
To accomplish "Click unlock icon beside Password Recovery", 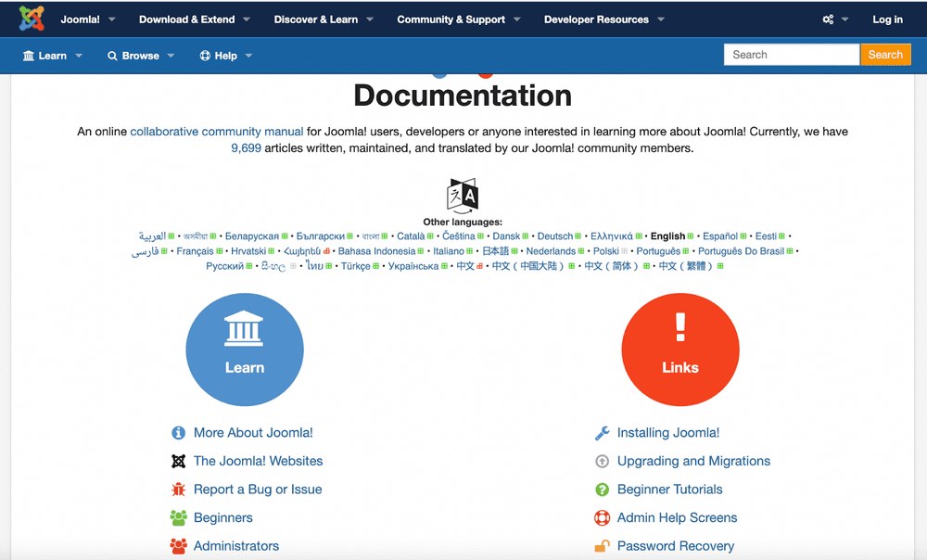I will tap(602, 546).
